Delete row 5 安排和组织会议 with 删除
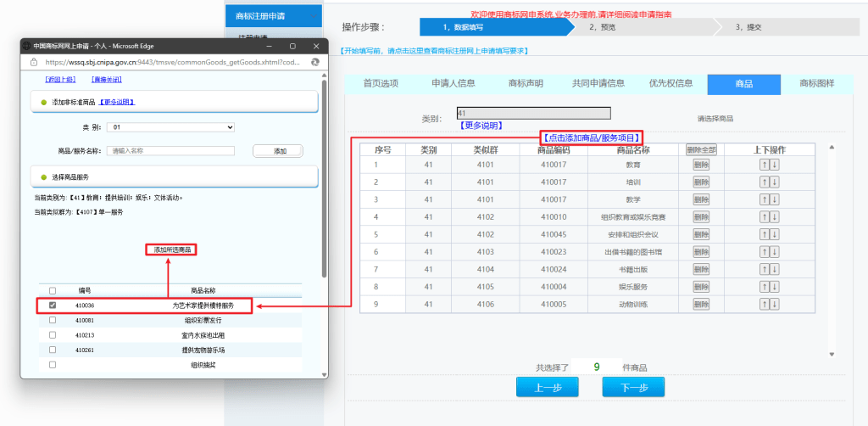Viewport: 868px width, 426px height. click(701, 234)
